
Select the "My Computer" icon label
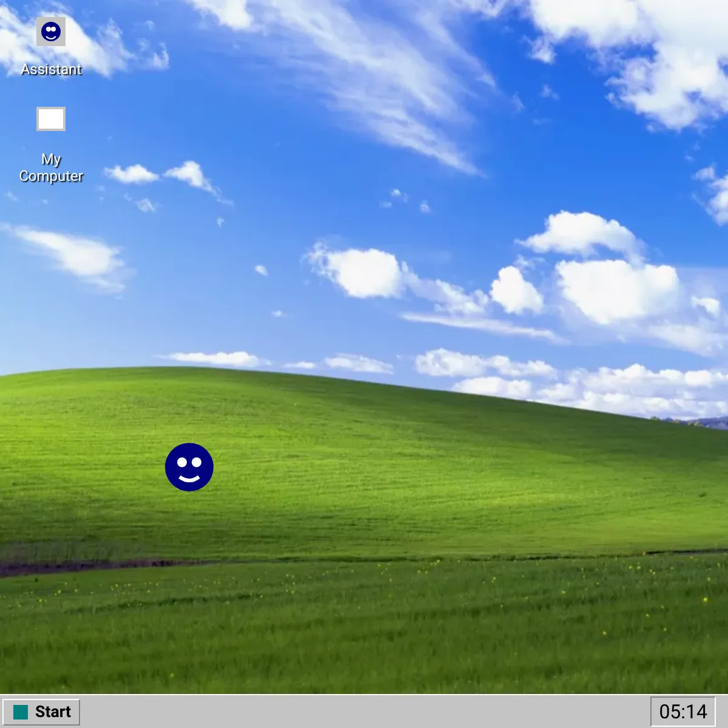pyautogui.click(x=51, y=167)
